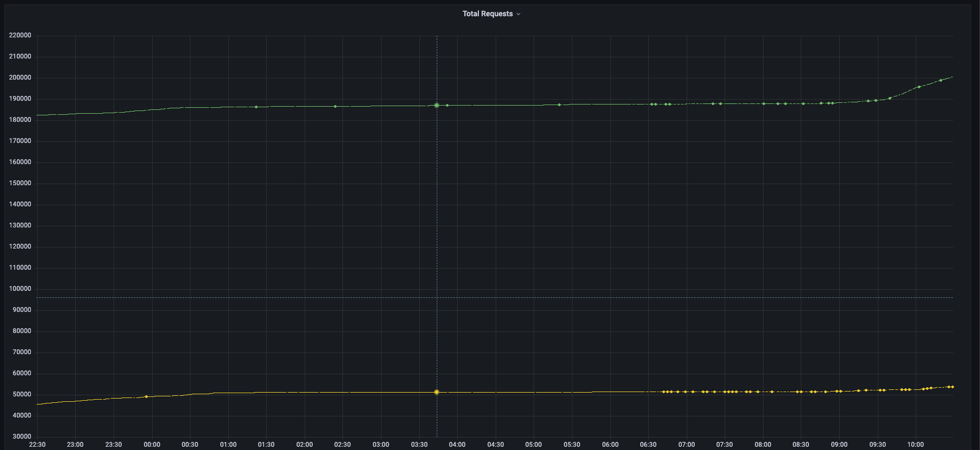Screen dimensions: 980x450
Task: Open the Total Requests panel title menu
Action: click(x=488, y=14)
